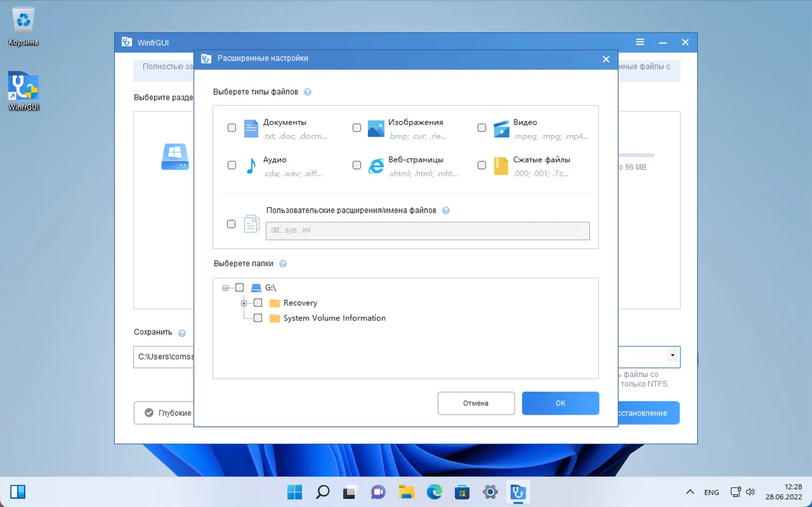
Task: Confirm settings with the OK button
Action: pos(560,403)
